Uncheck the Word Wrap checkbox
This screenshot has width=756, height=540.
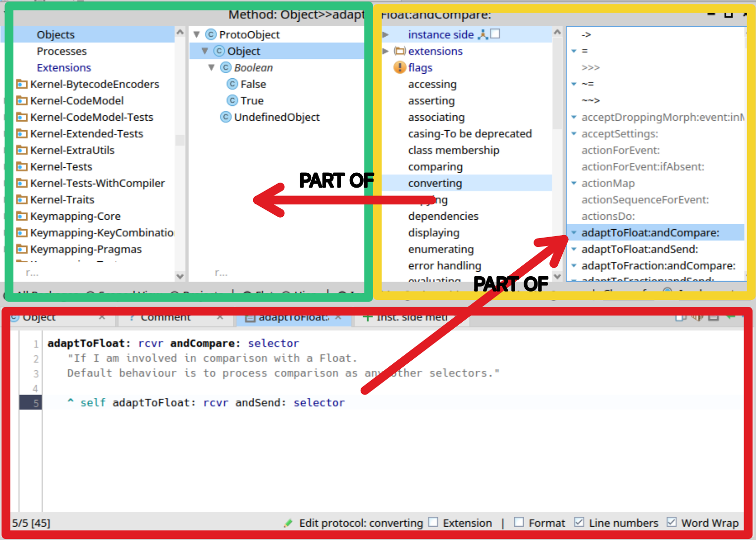[671, 522]
